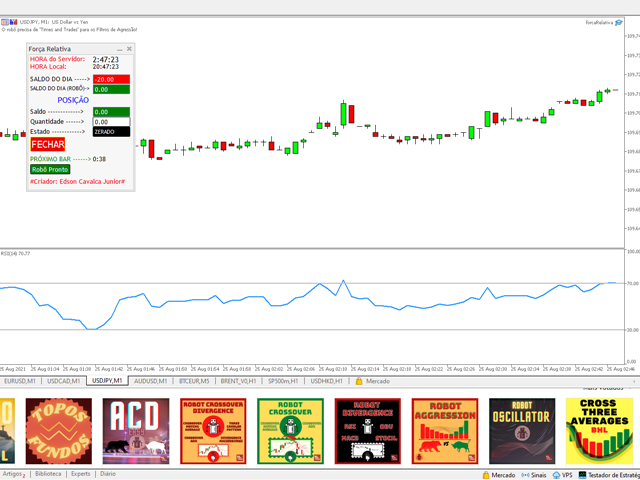The image size is (640, 480).
Task: Open the Diário toolbox tab
Action: click(108, 474)
